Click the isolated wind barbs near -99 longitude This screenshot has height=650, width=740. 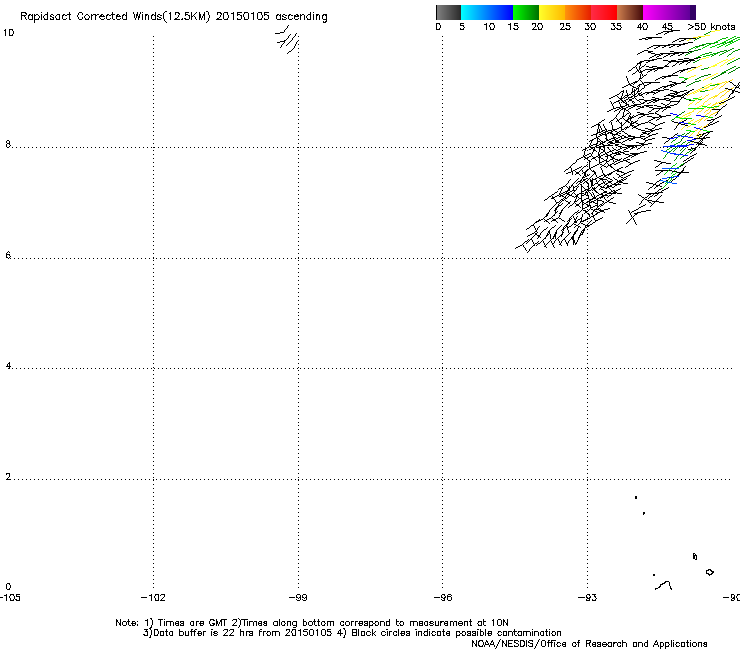[x=287, y=40]
